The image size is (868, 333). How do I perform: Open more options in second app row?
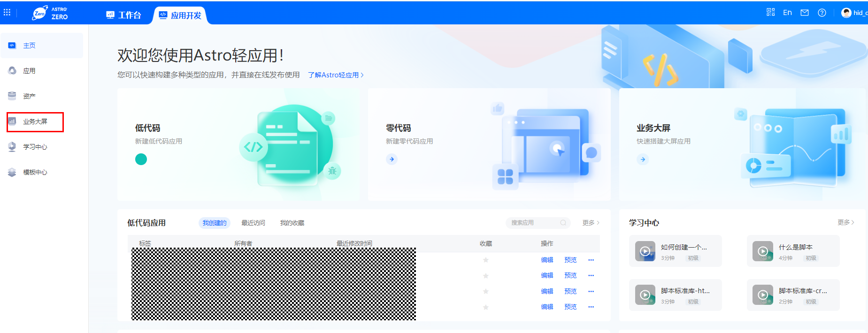coord(591,275)
